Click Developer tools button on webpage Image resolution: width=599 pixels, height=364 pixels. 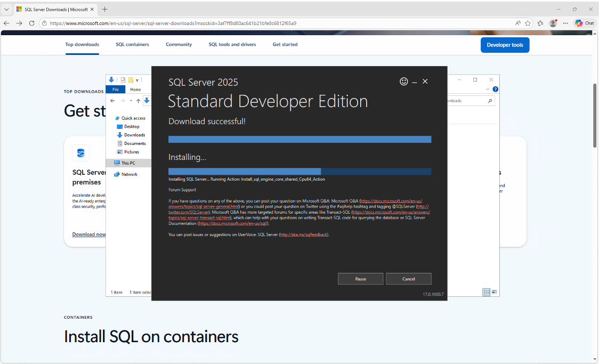pos(505,45)
